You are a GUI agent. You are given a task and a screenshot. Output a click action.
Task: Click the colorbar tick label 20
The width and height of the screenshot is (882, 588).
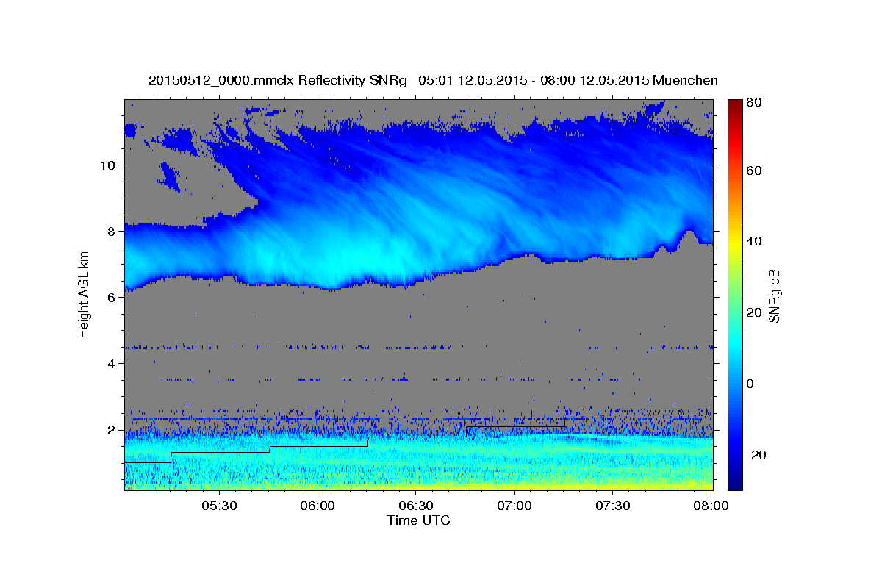click(x=755, y=312)
